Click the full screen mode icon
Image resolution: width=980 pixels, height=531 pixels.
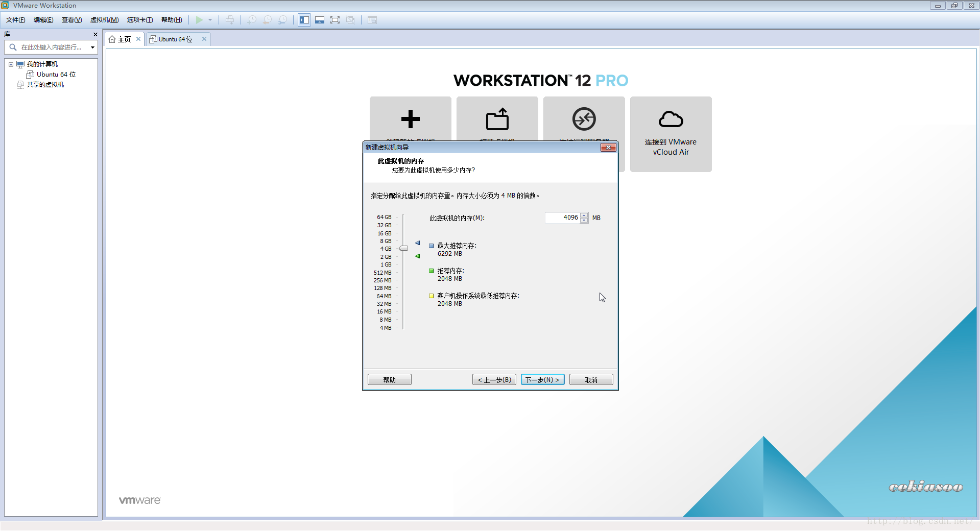335,20
